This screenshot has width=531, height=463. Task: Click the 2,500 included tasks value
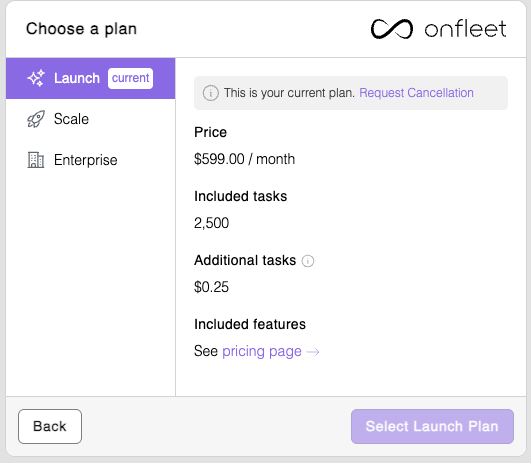point(211,223)
